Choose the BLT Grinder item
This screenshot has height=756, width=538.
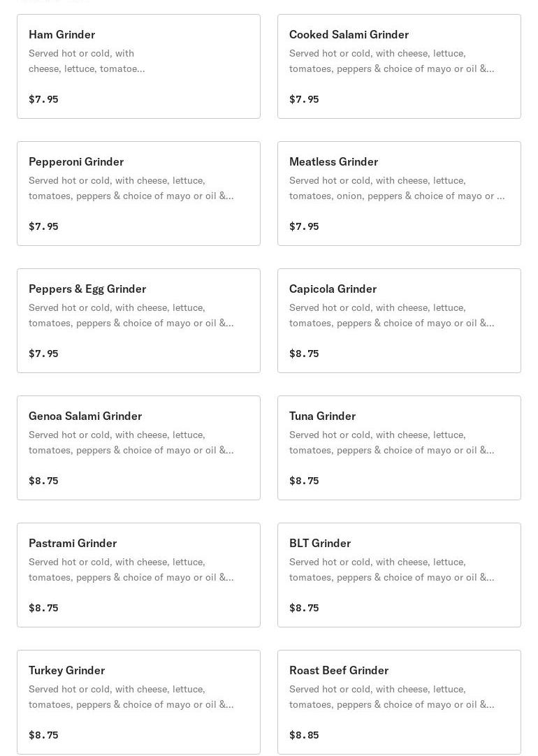(x=399, y=575)
